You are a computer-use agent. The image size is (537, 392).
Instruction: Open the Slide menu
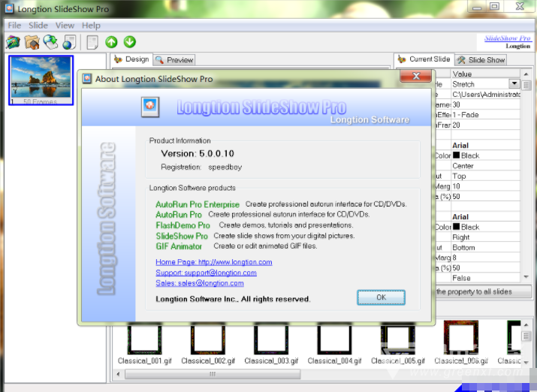(x=38, y=26)
